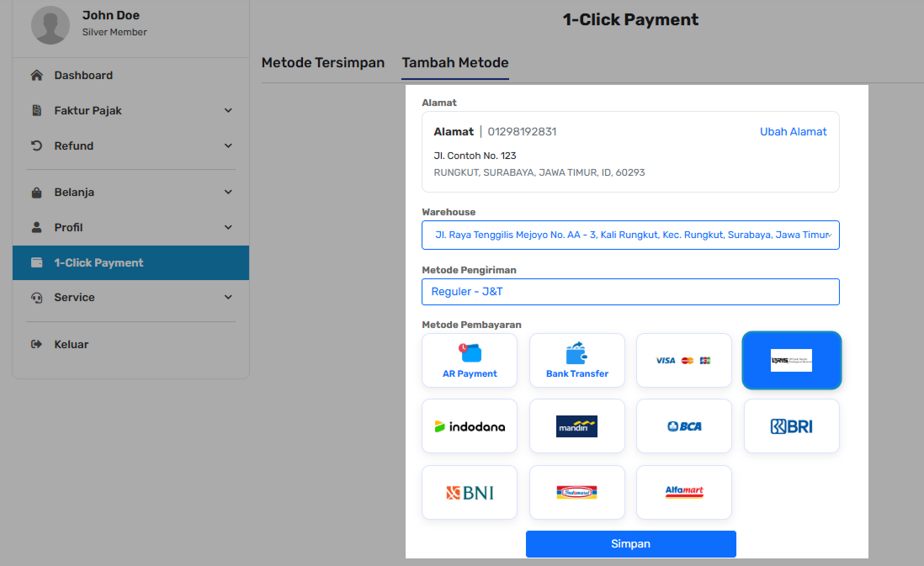Choose BNI bank payment
Screen dimensions: 924x566
[x=470, y=492]
